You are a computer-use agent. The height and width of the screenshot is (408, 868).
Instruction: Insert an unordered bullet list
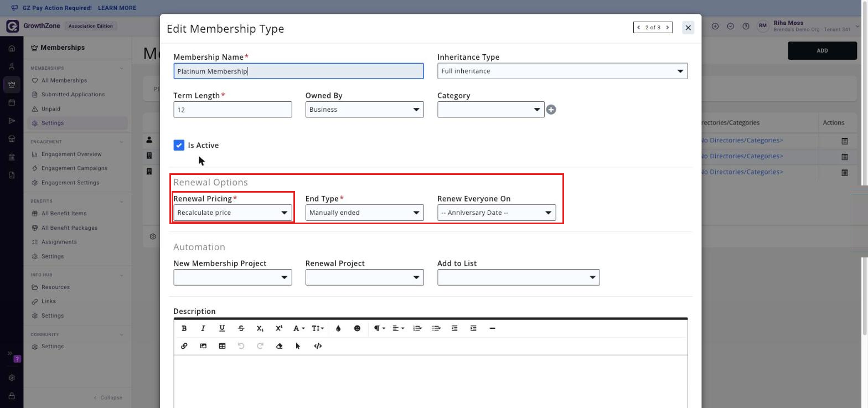point(436,328)
